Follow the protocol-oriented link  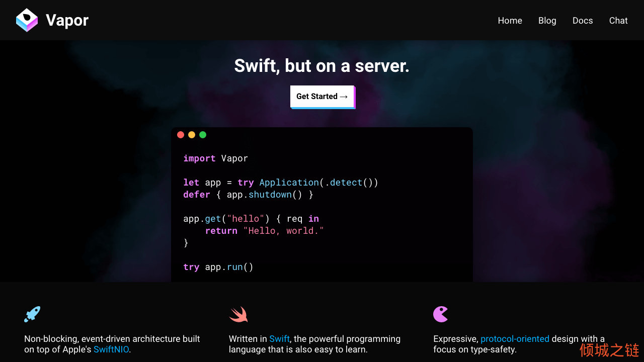515,339
